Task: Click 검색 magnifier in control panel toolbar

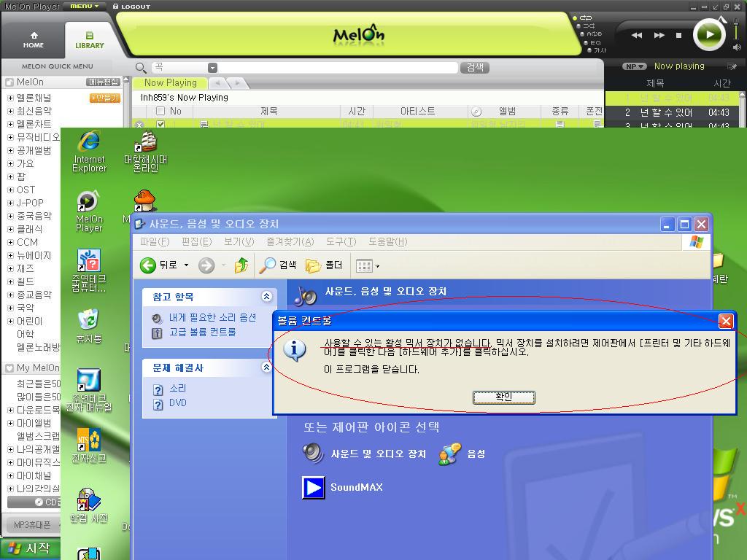Action: click(277, 265)
